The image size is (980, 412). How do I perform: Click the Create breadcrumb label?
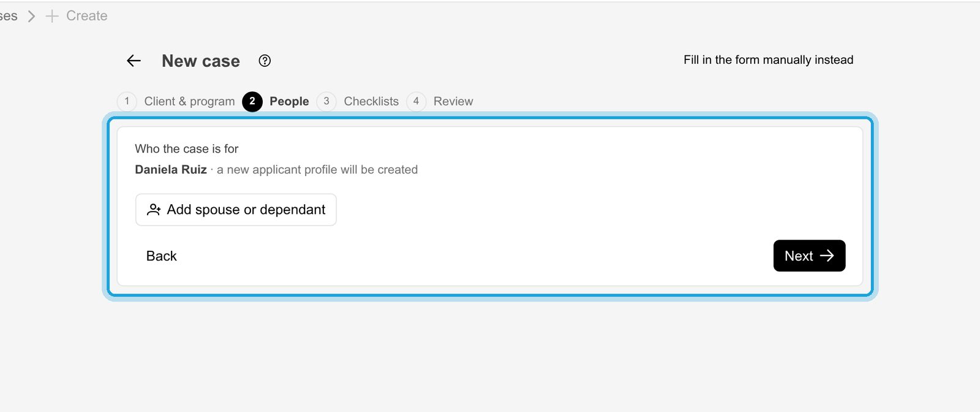(x=86, y=16)
